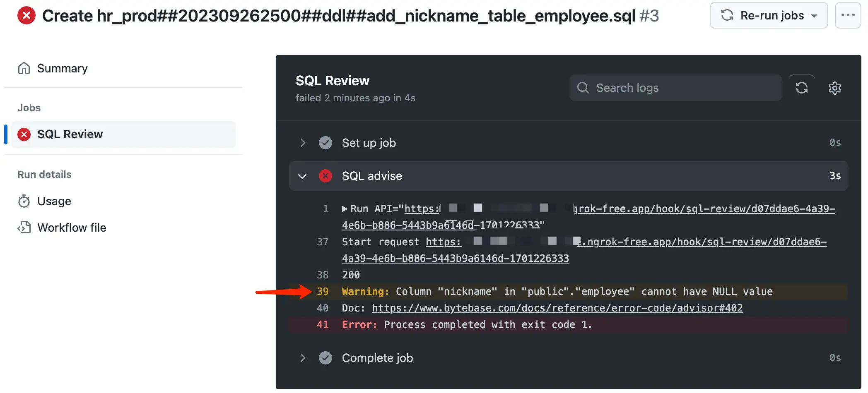Click log line number 39
Screen dimensions: 868x393
[x=323, y=292]
